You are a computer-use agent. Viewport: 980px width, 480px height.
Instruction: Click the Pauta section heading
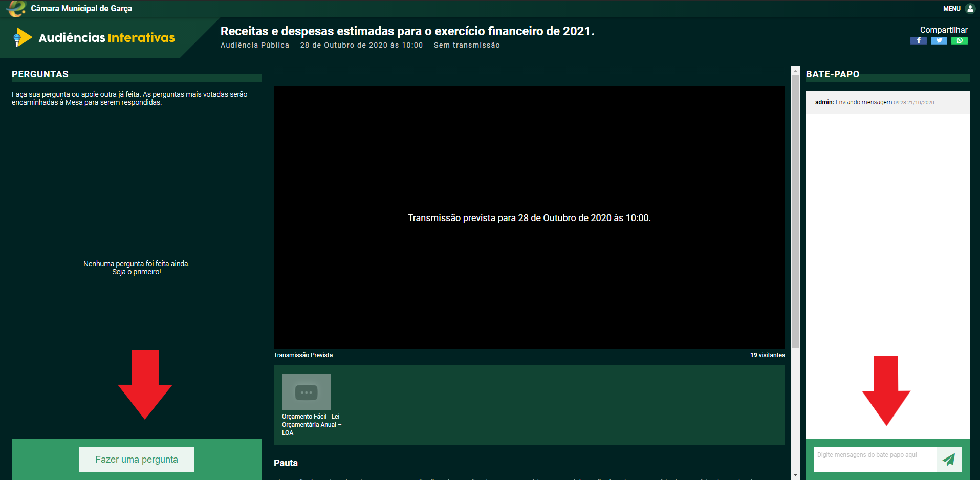pos(286,463)
